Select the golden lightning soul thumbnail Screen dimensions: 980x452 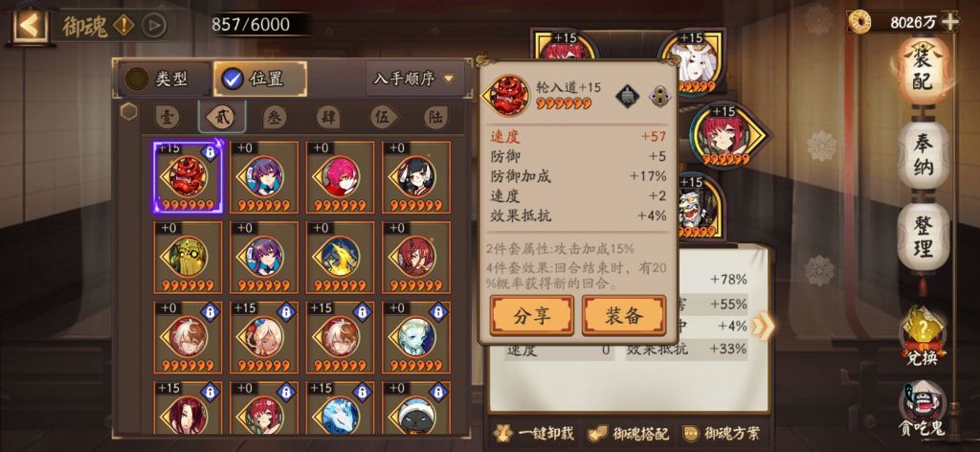click(x=340, y=257)
